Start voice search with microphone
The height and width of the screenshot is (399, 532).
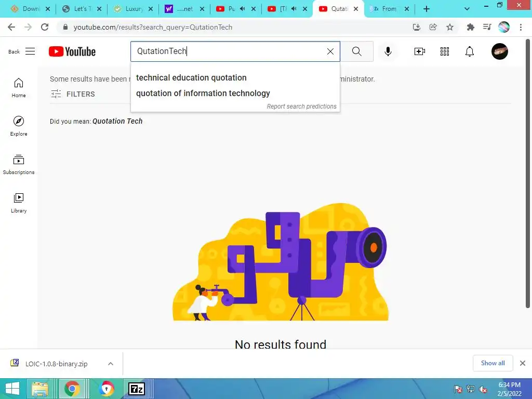pos(388,51)
